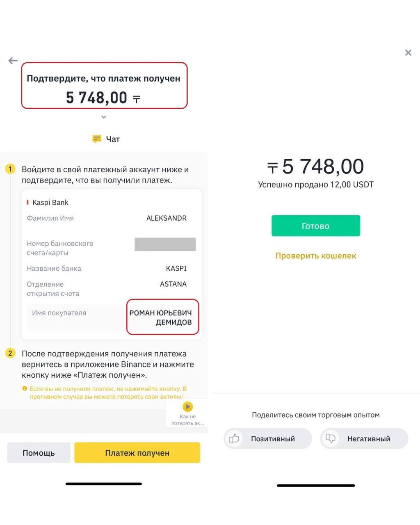Tap the KASPI bank name value

176,268
